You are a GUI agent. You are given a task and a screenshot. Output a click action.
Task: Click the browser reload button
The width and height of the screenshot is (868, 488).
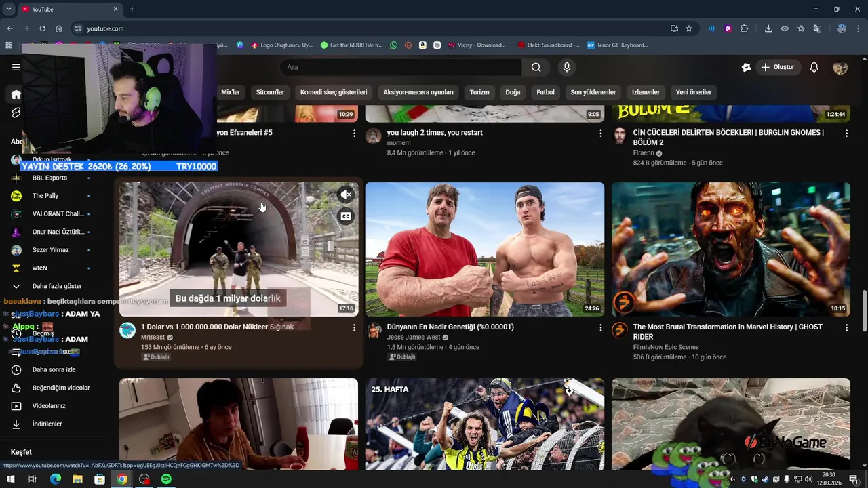click(x=42, y=28)
